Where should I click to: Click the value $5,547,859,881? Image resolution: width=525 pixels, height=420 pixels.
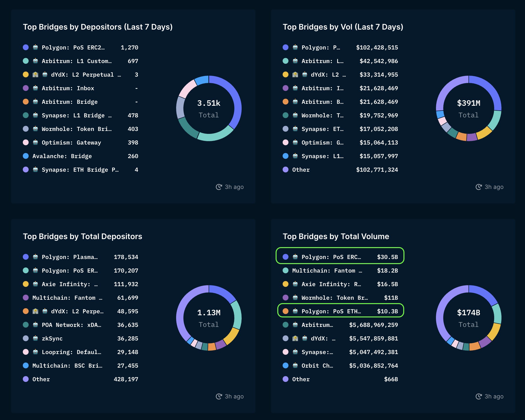click(x=374, y=339)
